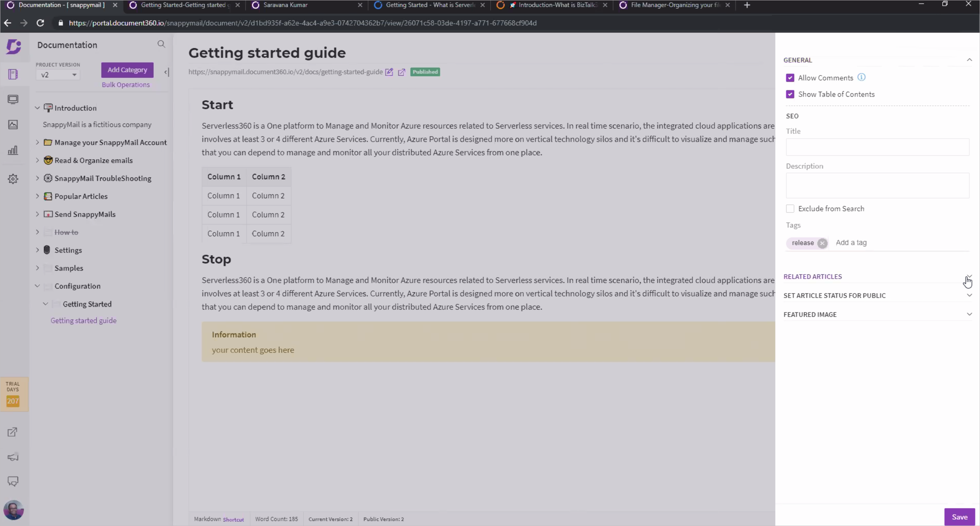Expand the FEATURED IMAGE section
Viewport: 980px width, 526px height.
pyautogui.click(x=969, y=314)
